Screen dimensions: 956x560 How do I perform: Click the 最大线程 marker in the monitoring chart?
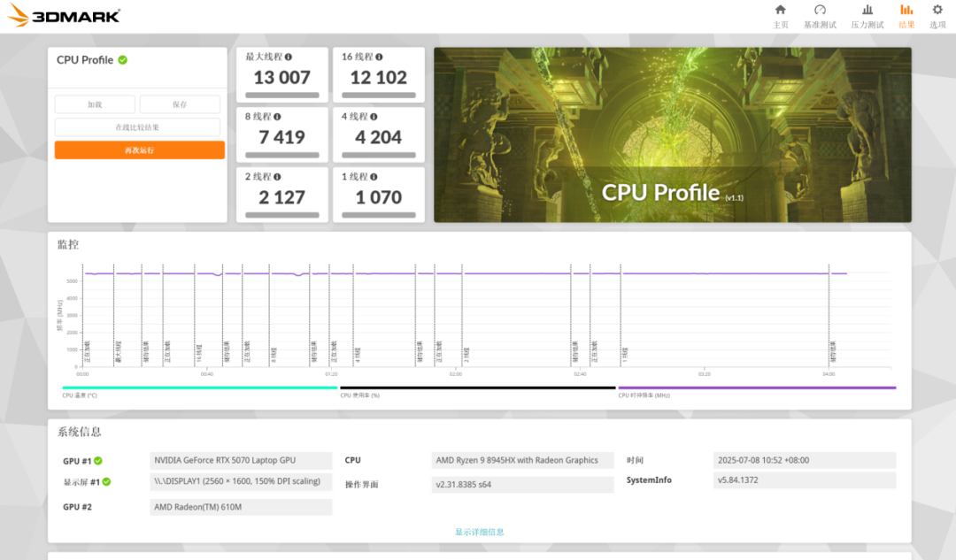119,352
